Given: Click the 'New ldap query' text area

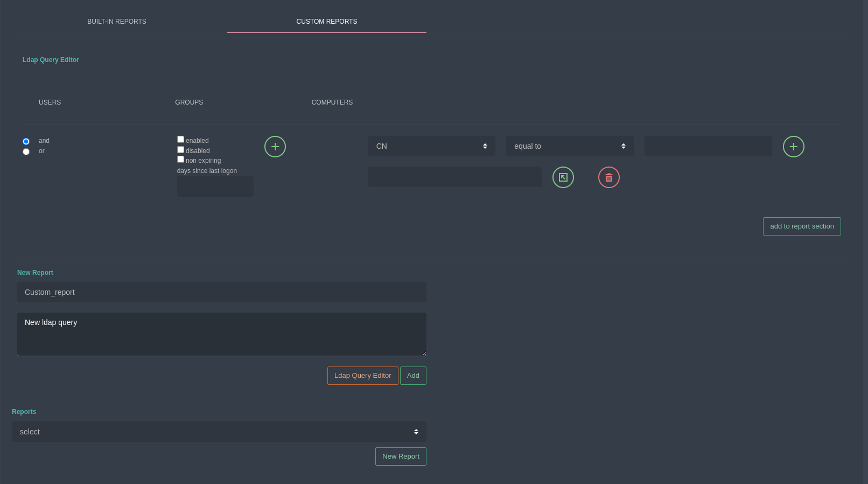Looking at the screenshot, I should click(222, 334).
